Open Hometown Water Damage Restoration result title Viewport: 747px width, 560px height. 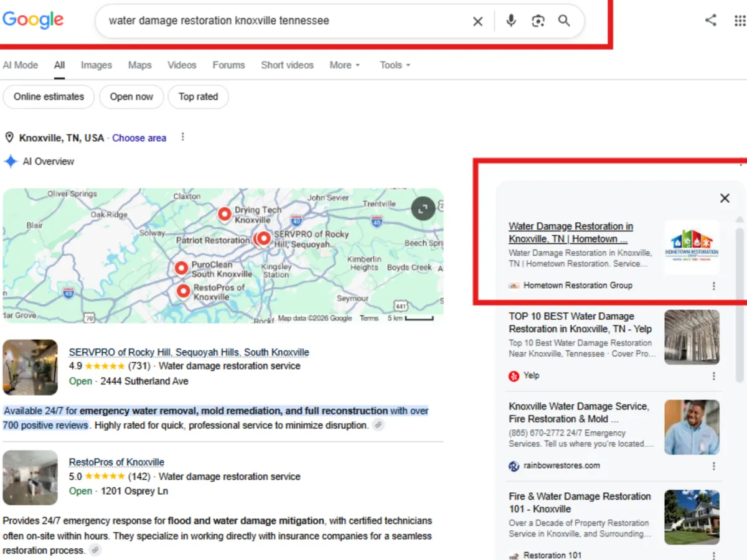coord(571,233)
